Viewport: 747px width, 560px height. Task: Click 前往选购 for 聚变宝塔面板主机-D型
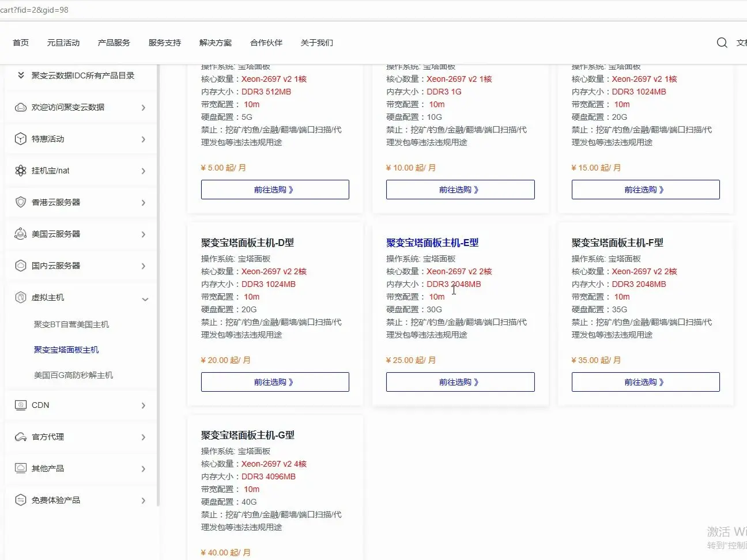pos(275,382)
